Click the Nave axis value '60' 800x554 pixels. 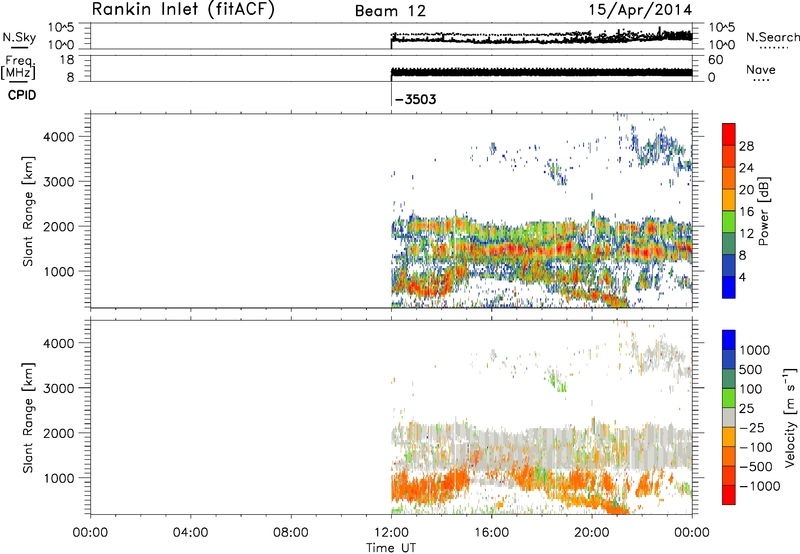coord(715,60)
